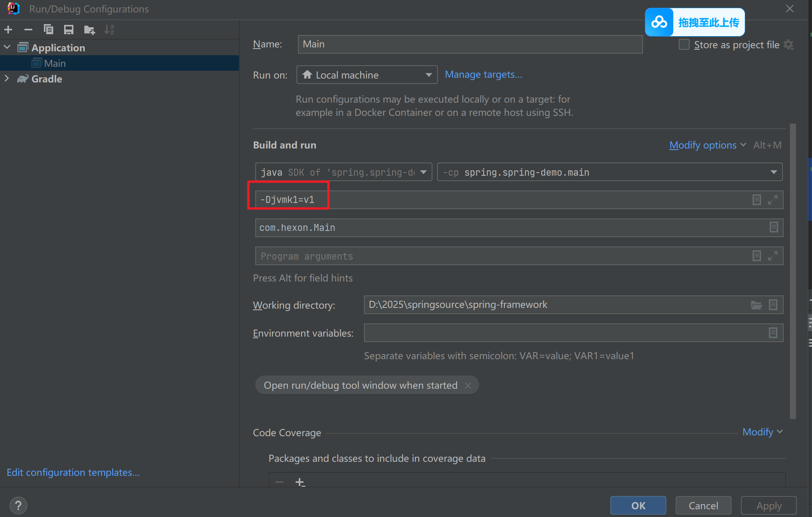Expand the VM options field editor

pos(772,200)
